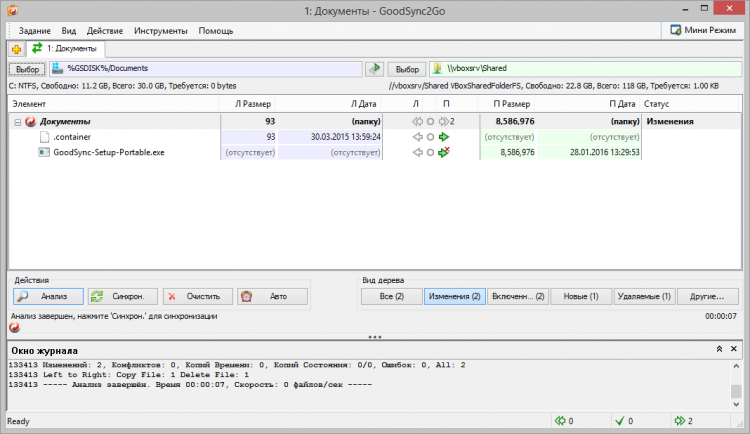Start sync with Синхрон. button
750x434 pixels.
[x=123, y=297]
